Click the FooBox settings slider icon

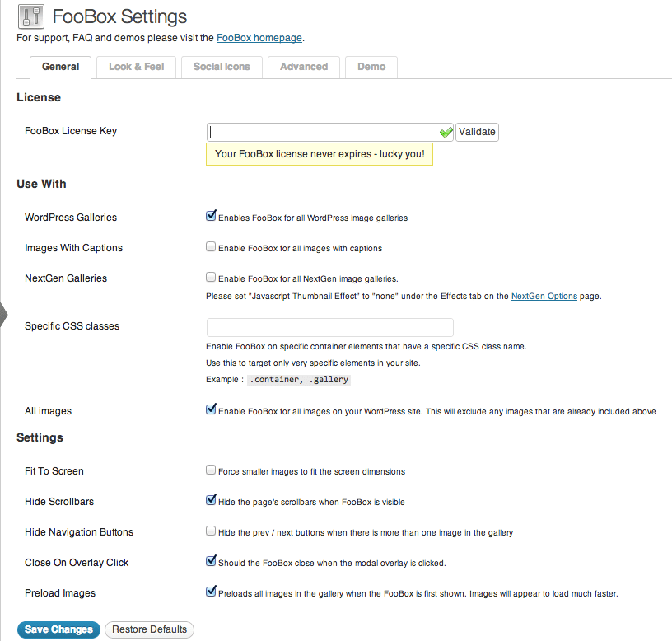31,16
